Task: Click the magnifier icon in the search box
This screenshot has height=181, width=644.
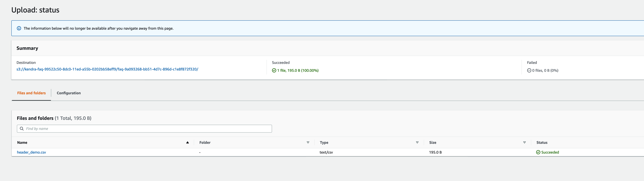Action: (22, 128)
